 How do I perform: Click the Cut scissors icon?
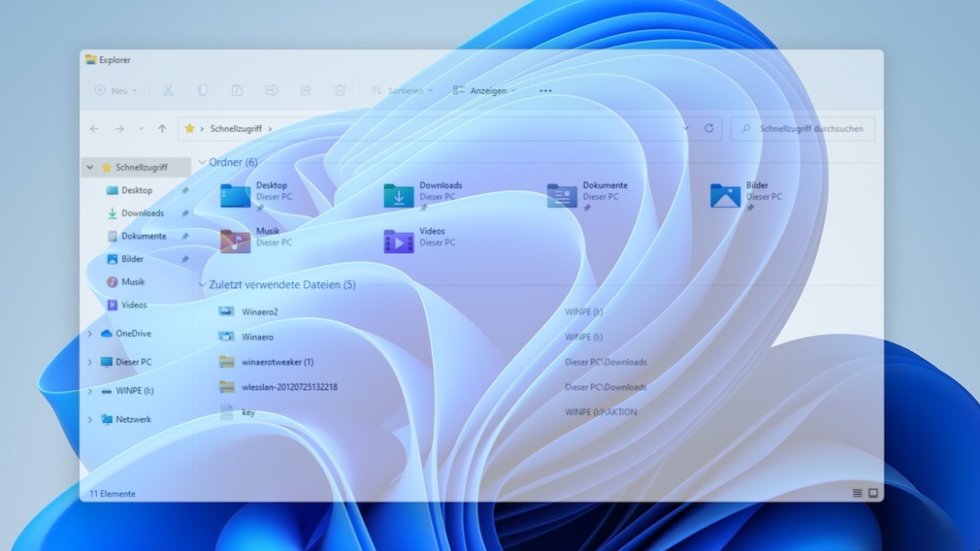[x=168, y=90]
